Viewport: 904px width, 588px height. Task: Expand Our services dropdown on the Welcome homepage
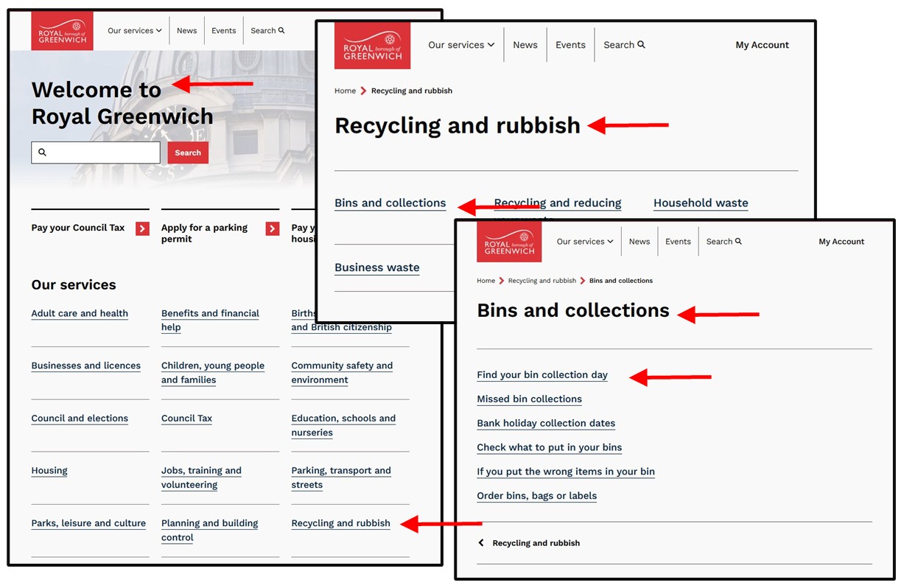pyautogui.click(x=134, y=31)
